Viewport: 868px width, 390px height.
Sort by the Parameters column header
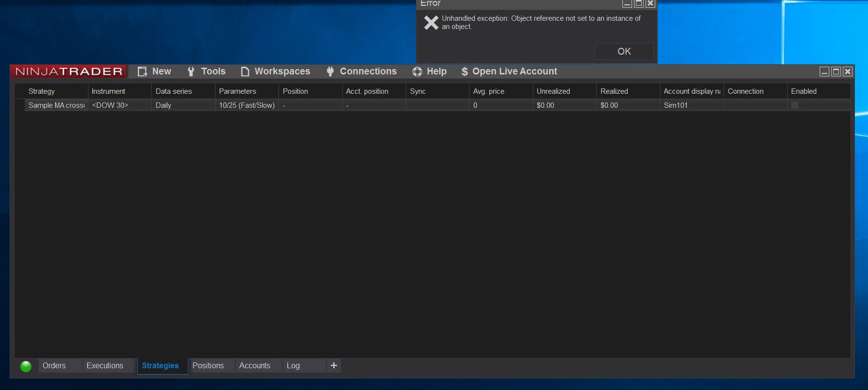pyautogui.click(x=247, y=91)
